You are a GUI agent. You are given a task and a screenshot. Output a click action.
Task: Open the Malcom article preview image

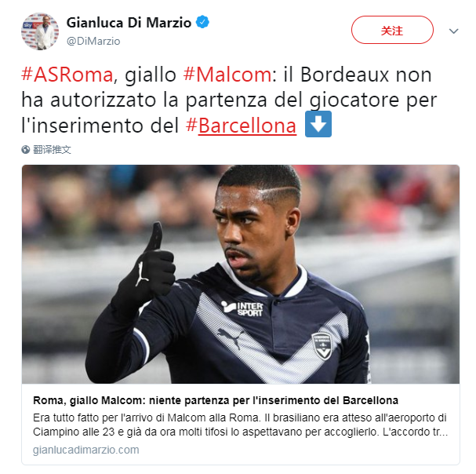pyautogui.click(x=241, y=274)
